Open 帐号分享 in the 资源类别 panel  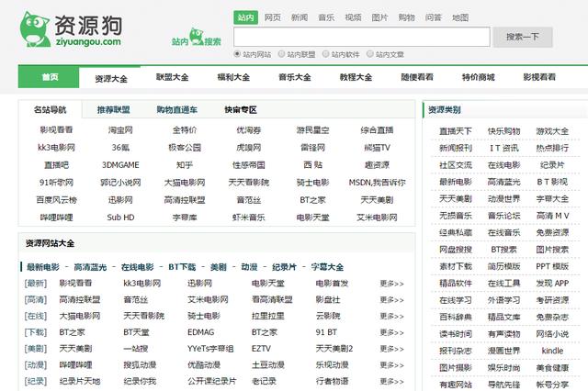click(552, 385)
